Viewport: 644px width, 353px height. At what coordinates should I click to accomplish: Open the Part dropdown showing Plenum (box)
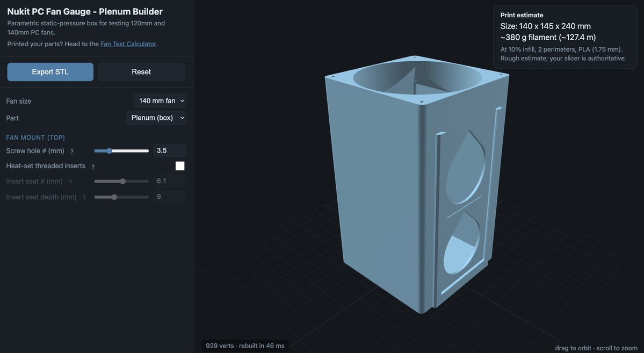(x=156, y=118)
